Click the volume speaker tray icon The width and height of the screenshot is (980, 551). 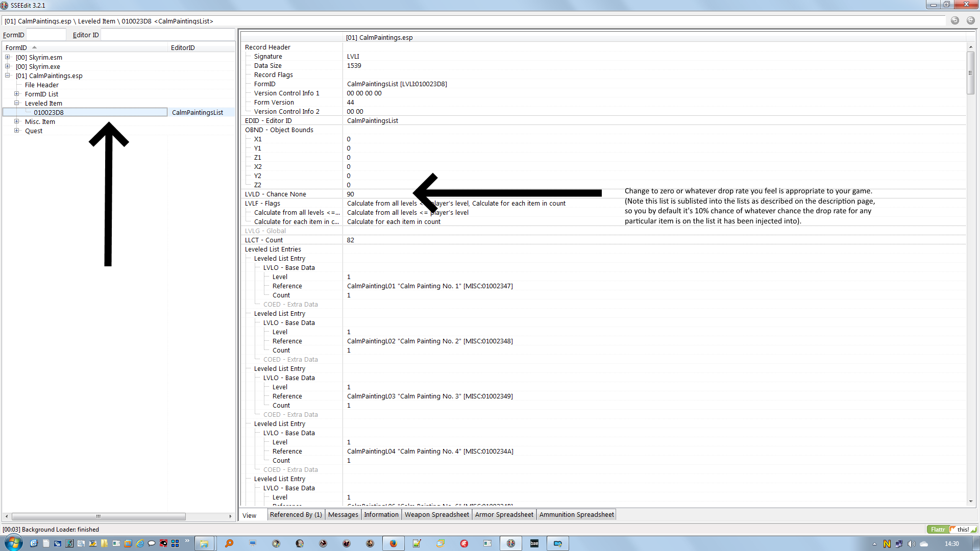[x=911, y=544]
